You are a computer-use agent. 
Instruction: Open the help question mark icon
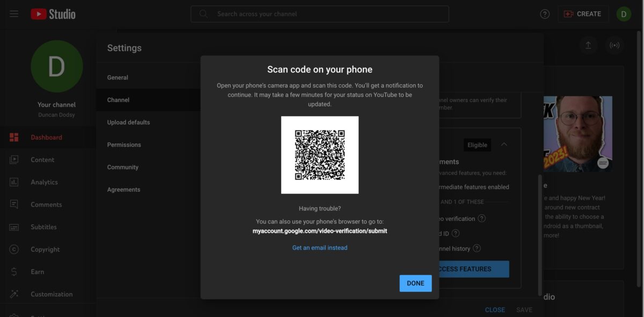pyautogui.click(x=545, y=14)
